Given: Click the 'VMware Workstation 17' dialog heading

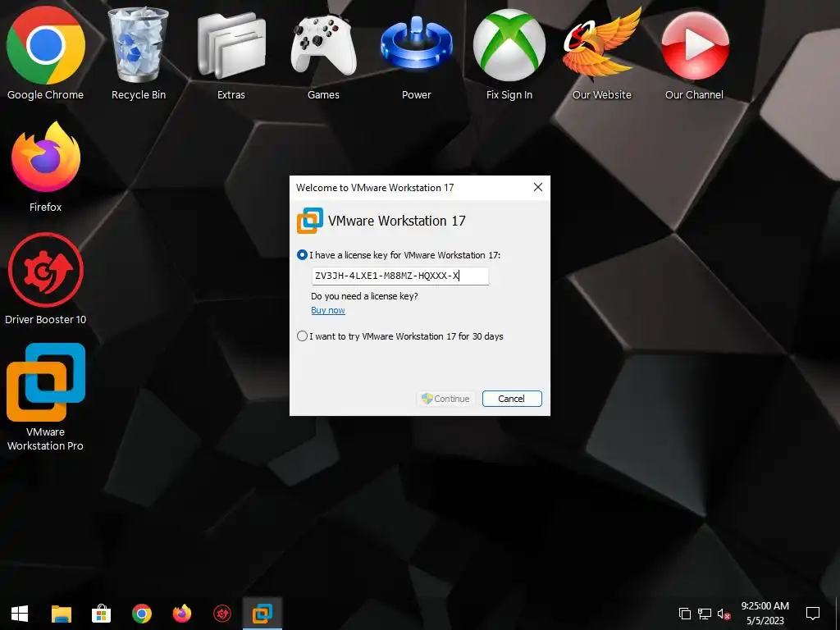Looking at the screenshot, I should (x=396, y=221).
